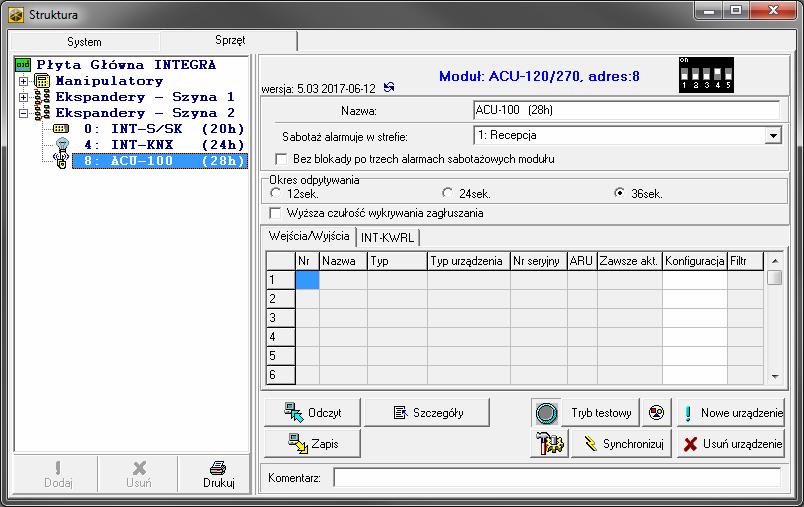
Task: Click the Ekspandery Szyna 2 bus icon
Action: (42, 113)
